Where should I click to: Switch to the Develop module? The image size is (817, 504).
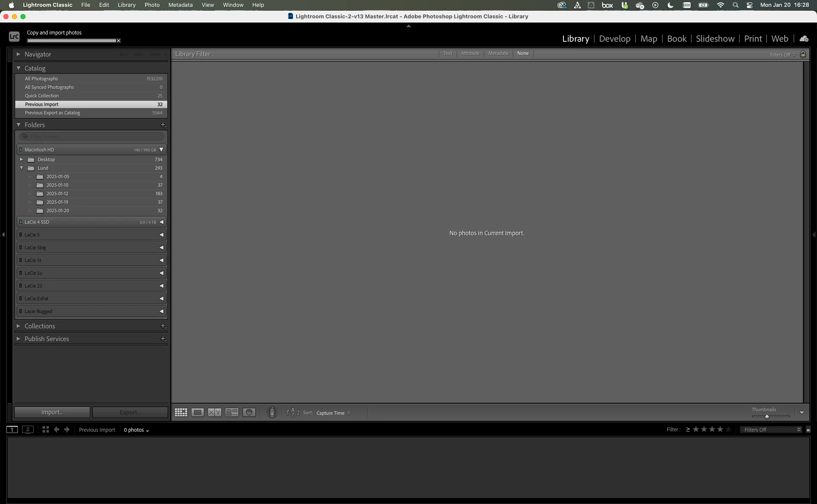point(614,39)
